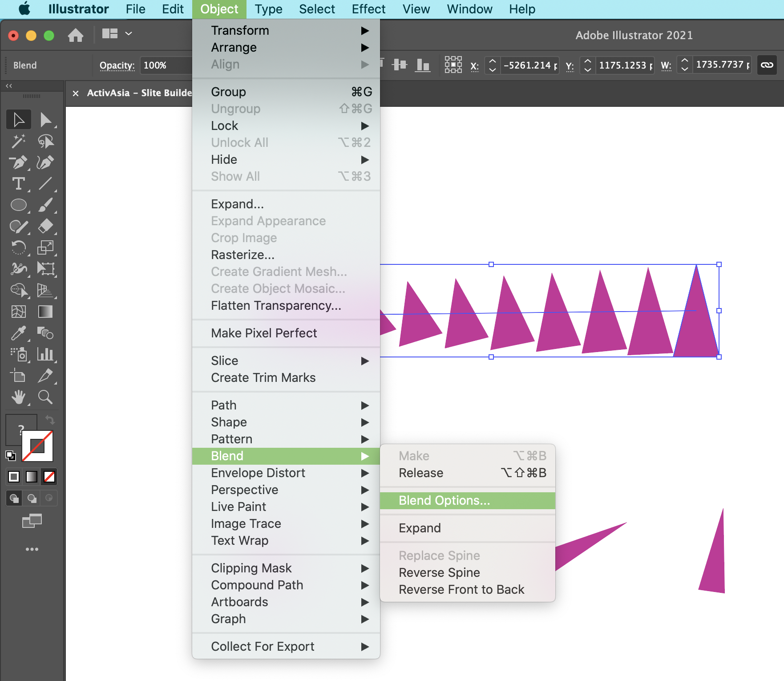Viewport: 784px width, 681px height.
Task: Set fill to None
Action: click(x=49, y=477)
